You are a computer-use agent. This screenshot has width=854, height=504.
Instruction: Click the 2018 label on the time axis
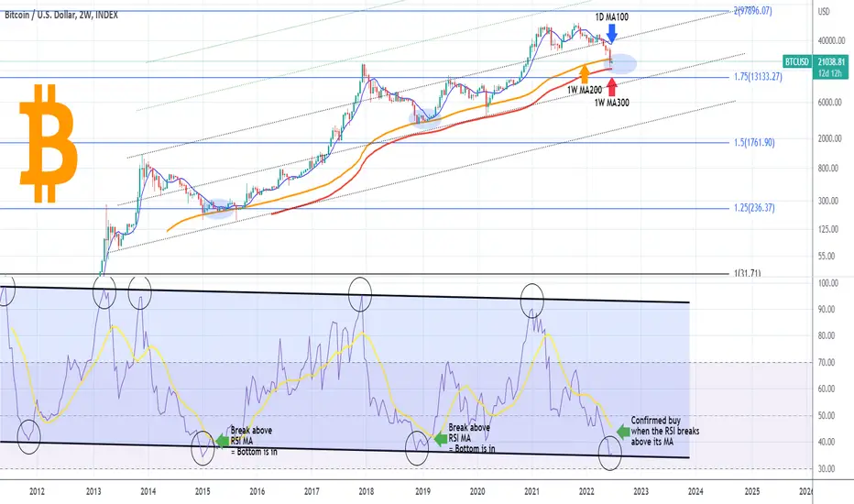[x=366, y=491]
